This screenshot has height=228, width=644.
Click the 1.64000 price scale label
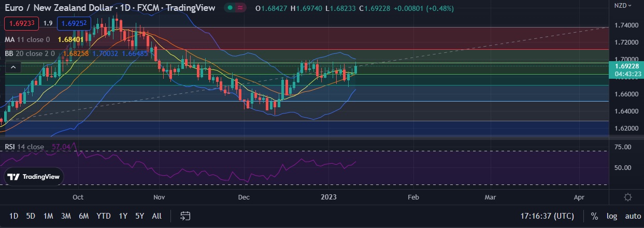625,111
